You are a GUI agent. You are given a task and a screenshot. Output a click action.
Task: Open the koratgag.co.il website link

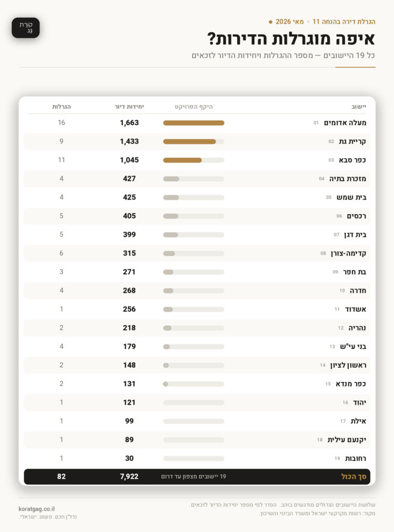point(37,509)
